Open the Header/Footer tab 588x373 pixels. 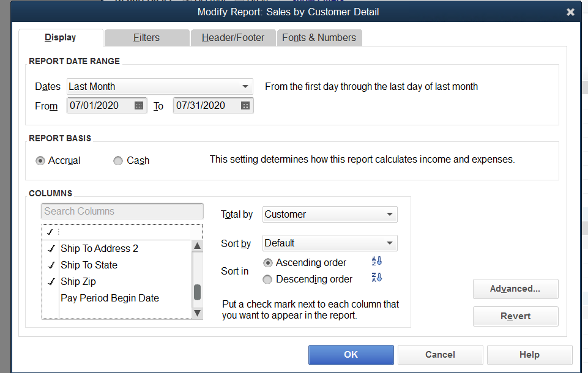coord(233,38)
